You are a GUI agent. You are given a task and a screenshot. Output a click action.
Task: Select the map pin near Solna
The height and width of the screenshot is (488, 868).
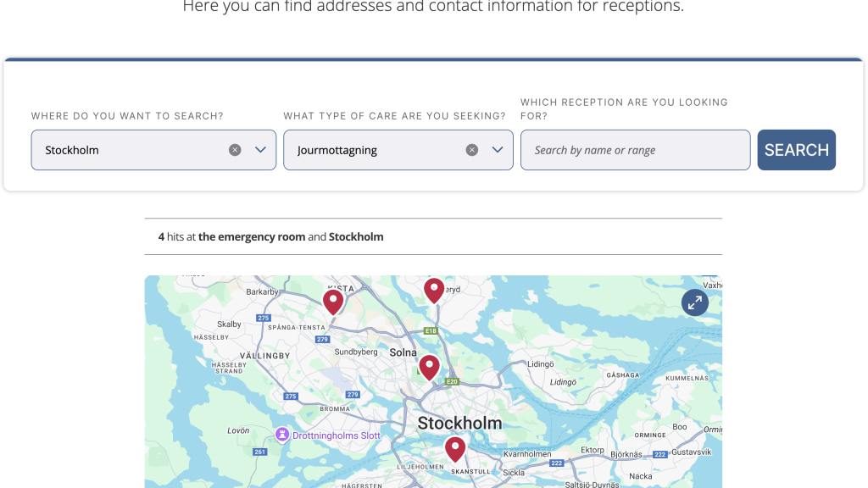429,368
